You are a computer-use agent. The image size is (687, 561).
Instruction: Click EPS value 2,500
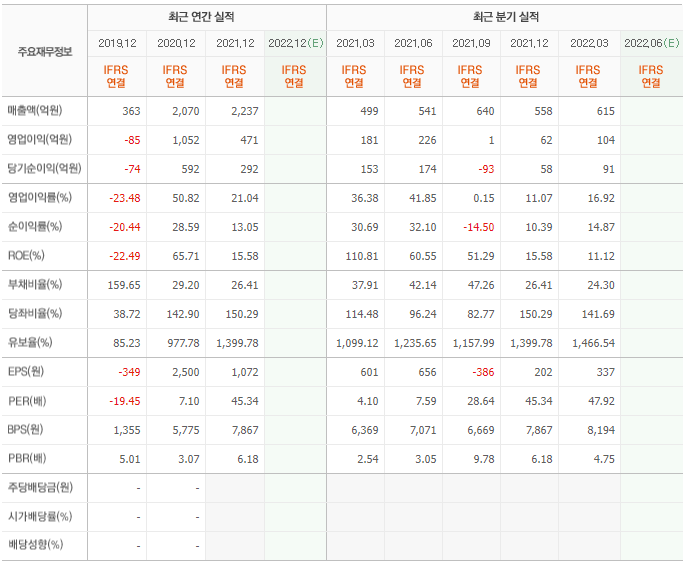click(186, 372)
